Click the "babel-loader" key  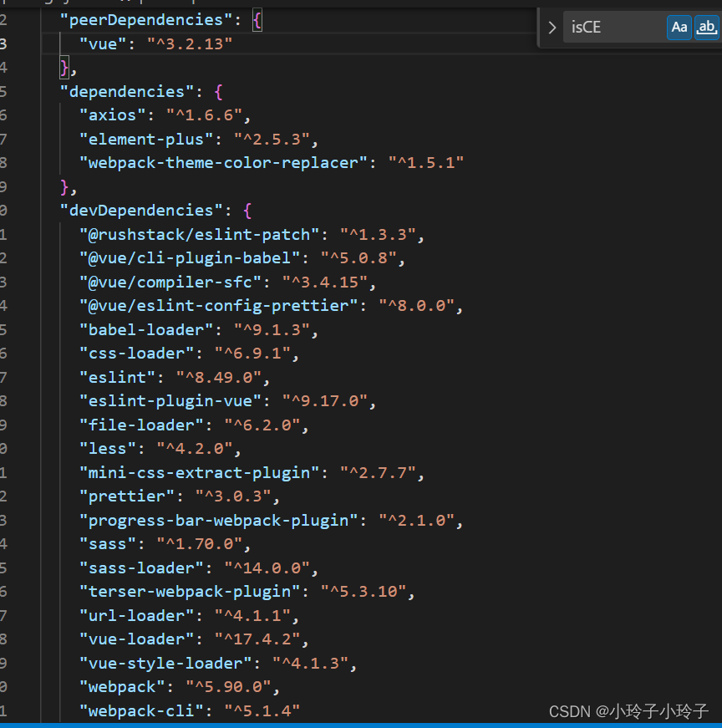tap(145, 330)
